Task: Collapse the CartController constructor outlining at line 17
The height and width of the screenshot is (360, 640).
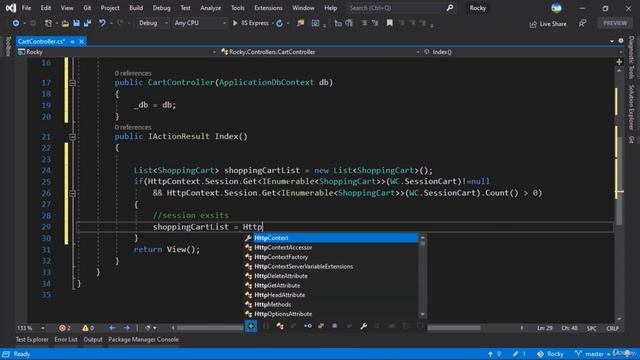Action: point(72,83)
